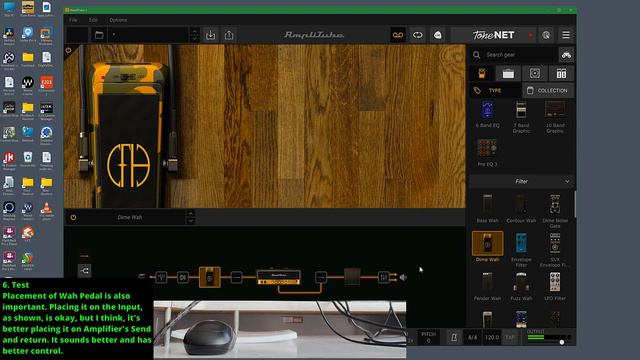Screen dimensions: 640x360
Task: Click the TAP tempo button
Action: coord(510,338)
